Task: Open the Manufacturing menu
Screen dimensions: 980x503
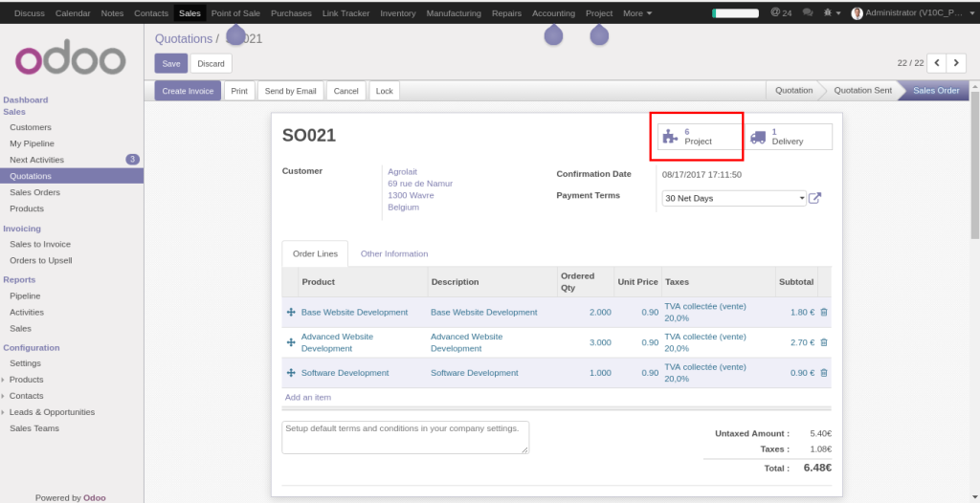Action: tap(454, 13)
